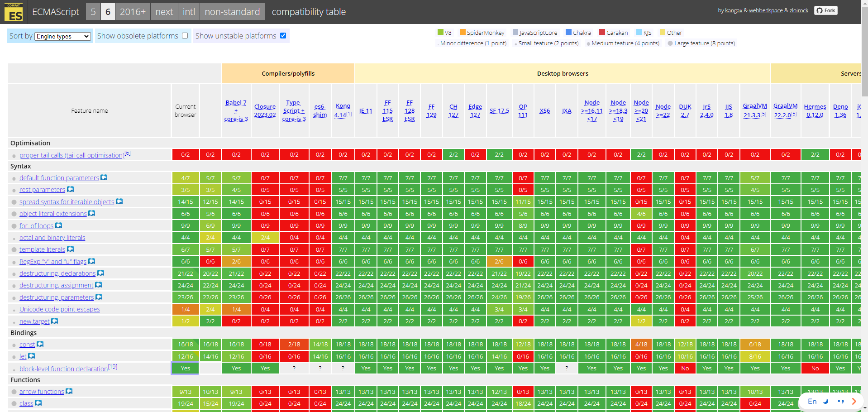
Task: Enable Show obsolete platforms checkbox
Action: [x=185, y=35]
